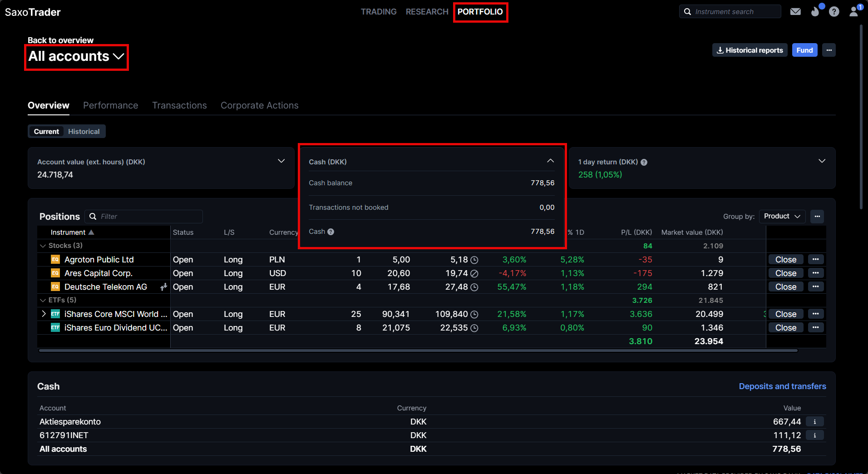868x474 pixels.
Task: Click the Fund button
Action: pyautogui.click(x=804, y=50)
